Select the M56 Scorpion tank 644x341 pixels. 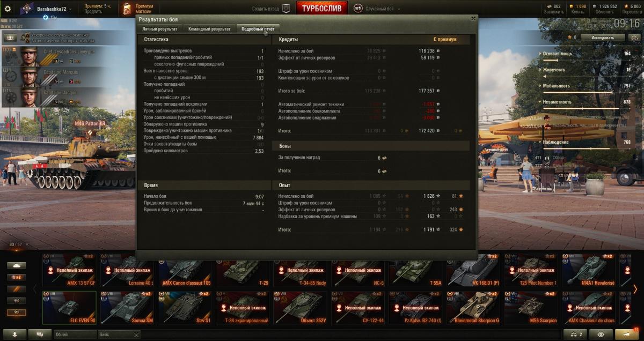(531, 308)
